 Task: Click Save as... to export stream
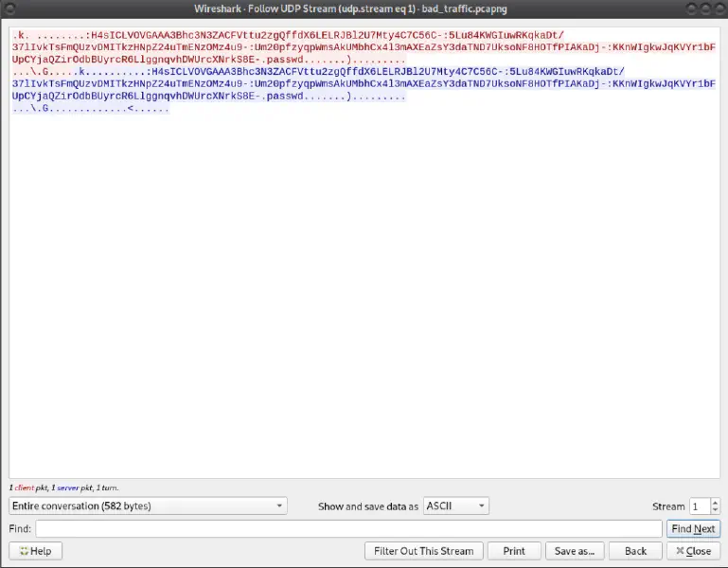click(574, 551)
